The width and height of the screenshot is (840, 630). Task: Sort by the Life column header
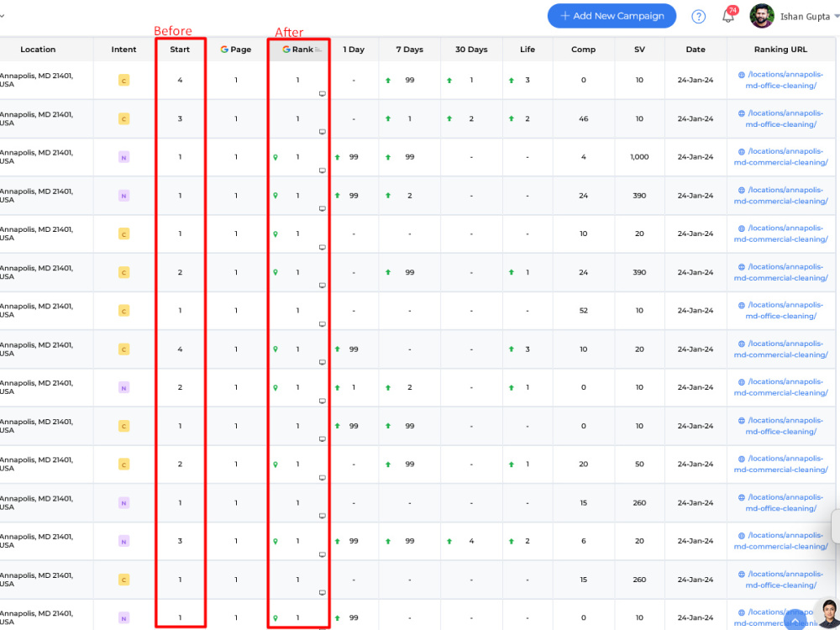(x=528, y=50)
